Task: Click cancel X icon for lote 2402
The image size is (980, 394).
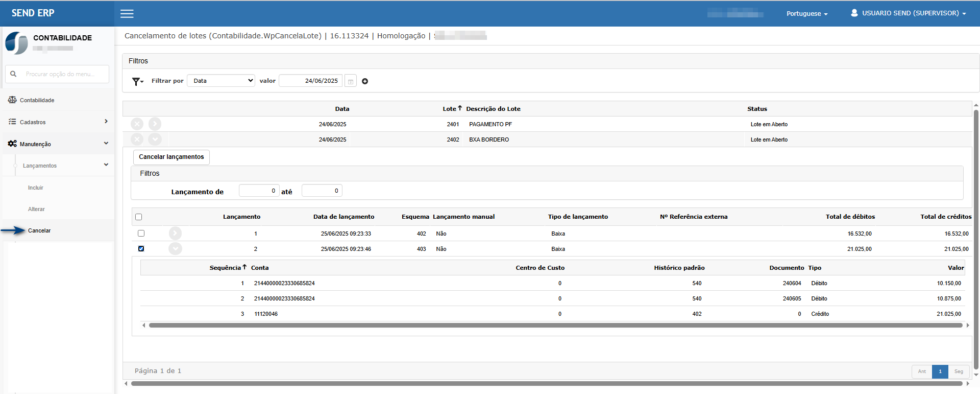Action: point(137,139)
